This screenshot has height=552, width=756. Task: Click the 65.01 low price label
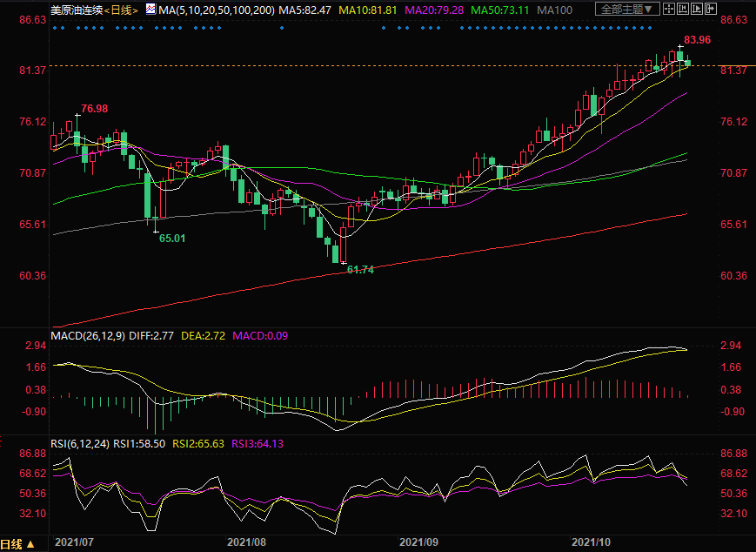click(171, 238)
